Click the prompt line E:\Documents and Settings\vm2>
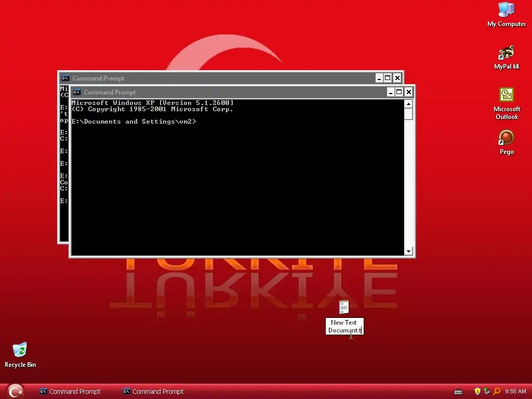This screenshot has height=399, width=532. [134, 122]
